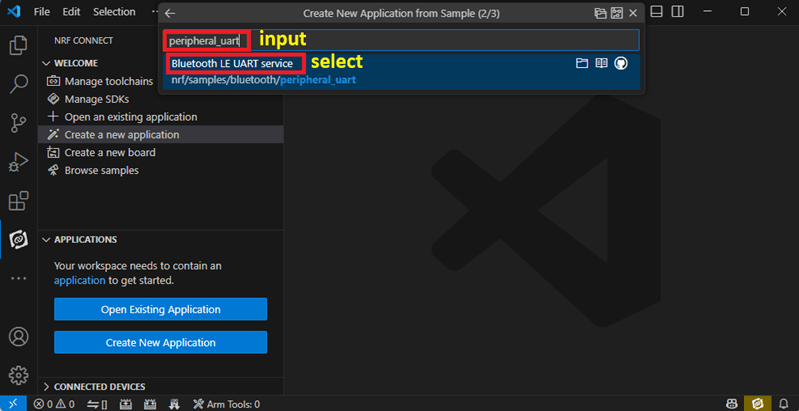Expand the CONNECTED DEVICES section
Image resolution: width=799 pixels, height=411 pixels.
(47, 386)
